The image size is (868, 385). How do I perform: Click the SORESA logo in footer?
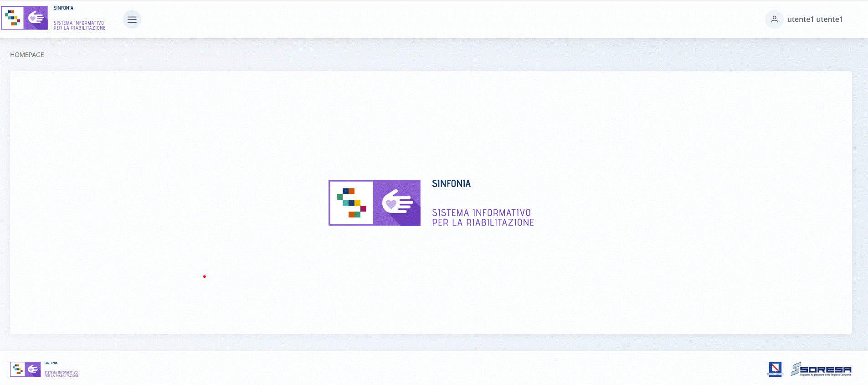(825, 369)
